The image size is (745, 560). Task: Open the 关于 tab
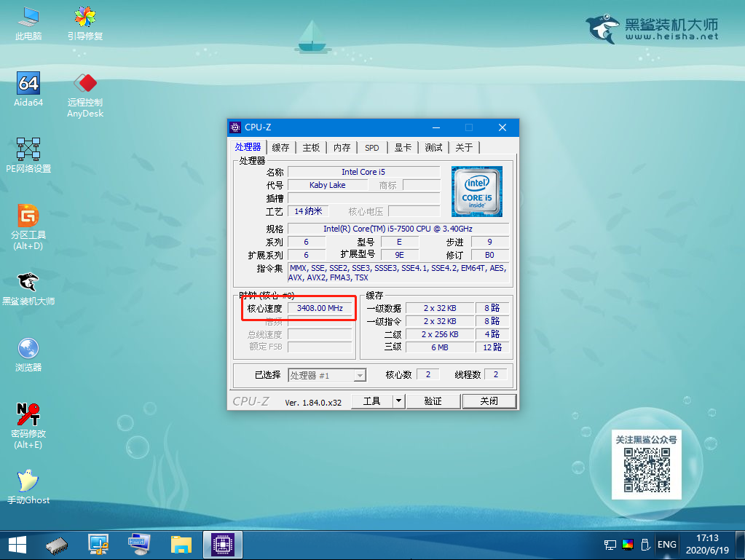tap(464, 148)
